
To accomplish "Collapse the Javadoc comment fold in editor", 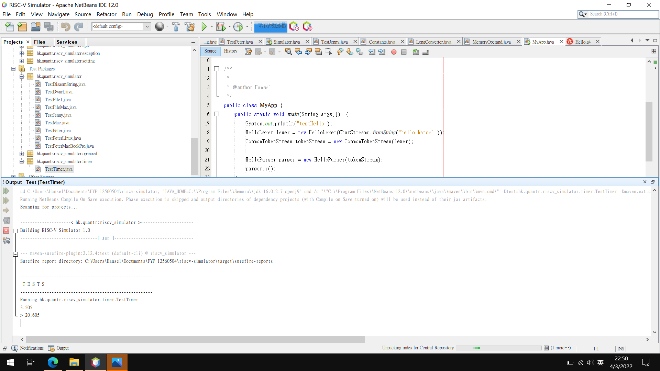I will tap(216, 68).
